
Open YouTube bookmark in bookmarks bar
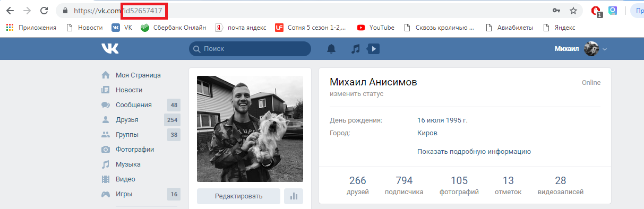pyautogui.click(x=376, y=27)
